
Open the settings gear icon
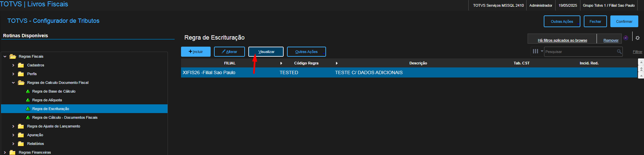tap(637, 38)
